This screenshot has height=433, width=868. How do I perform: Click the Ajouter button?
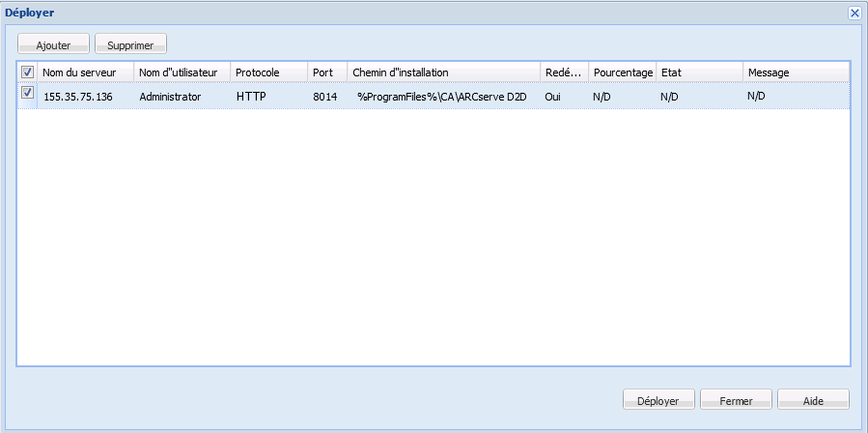click(x=53, y=43)
